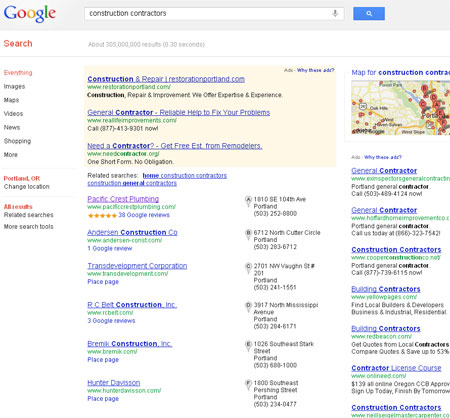The image size is (450, 418).
Task: Click 'About 305,000,000 results' text
Action: (x=146, y=44)
